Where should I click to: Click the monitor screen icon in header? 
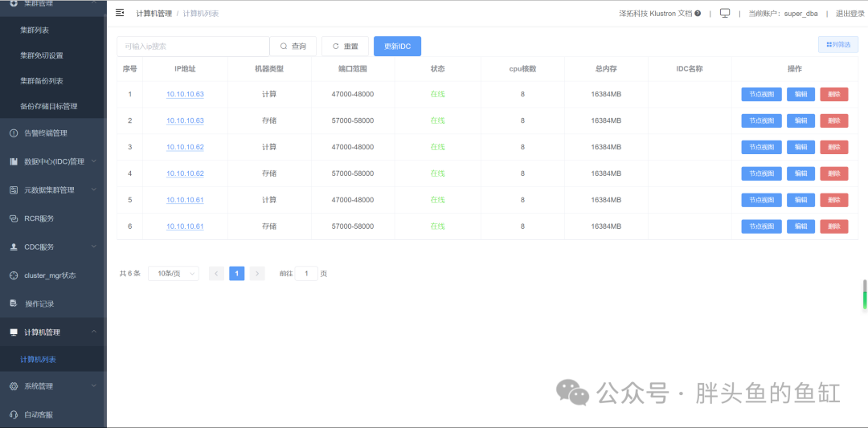pos(725,14)
